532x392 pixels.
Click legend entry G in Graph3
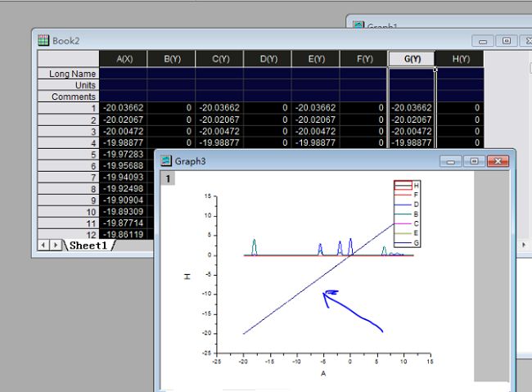(407, 243)
